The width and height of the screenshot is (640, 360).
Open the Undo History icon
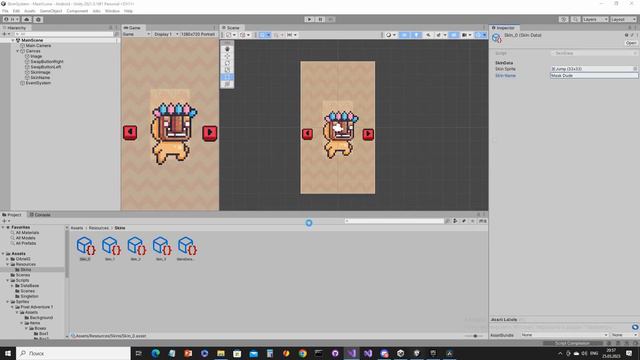point(563,19)
